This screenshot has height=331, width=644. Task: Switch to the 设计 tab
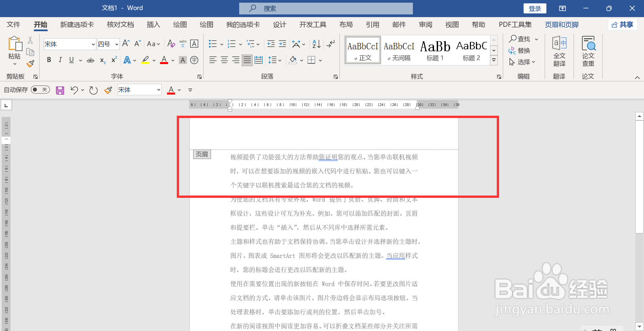279,25
